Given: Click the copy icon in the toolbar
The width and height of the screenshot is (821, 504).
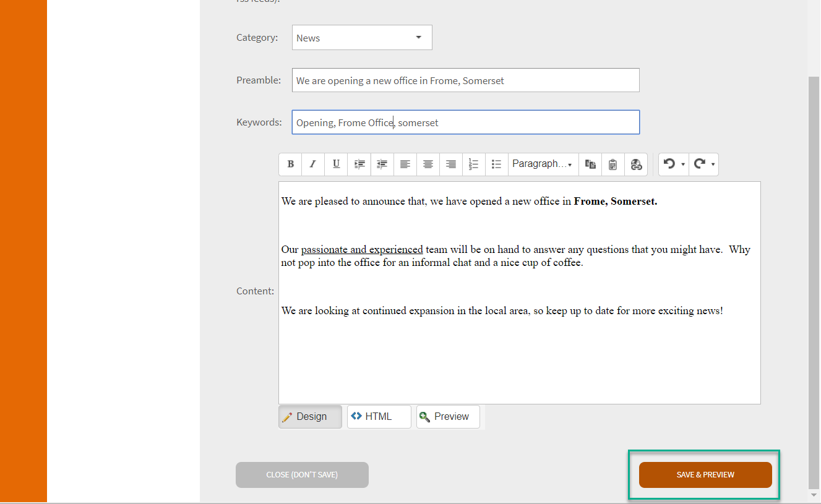Looking at the screenshot, I should pos(590,164).
